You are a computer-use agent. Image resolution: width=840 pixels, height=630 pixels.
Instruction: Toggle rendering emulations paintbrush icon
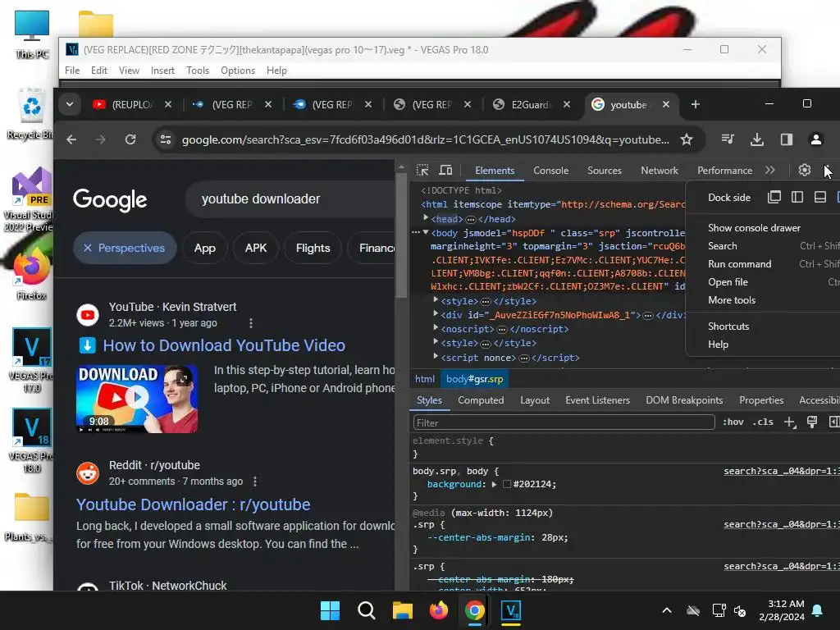[x=812, y=422]
